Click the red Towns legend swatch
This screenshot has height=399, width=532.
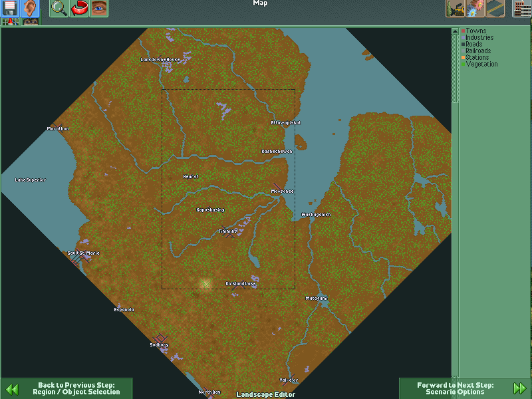click(463, 31)
